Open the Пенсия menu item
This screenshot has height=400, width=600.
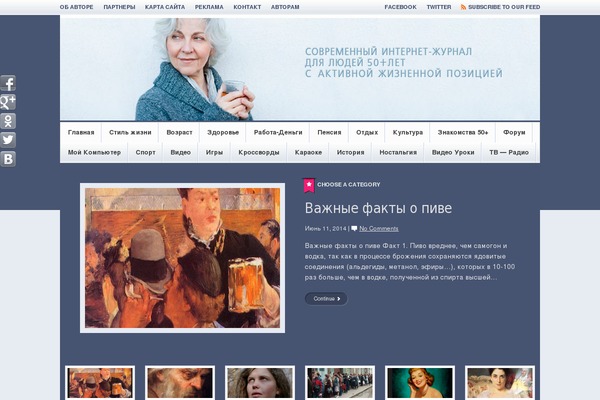[x=329, y=132]
